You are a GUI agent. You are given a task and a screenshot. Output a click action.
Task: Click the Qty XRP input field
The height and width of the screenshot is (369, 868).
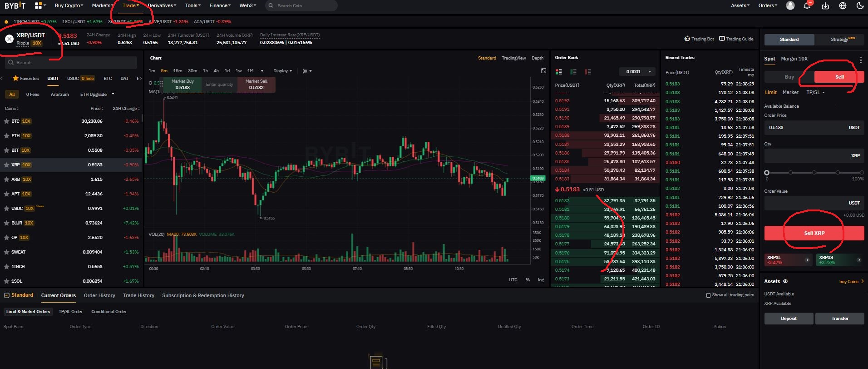pyautogui.click(x=814, y=155)
